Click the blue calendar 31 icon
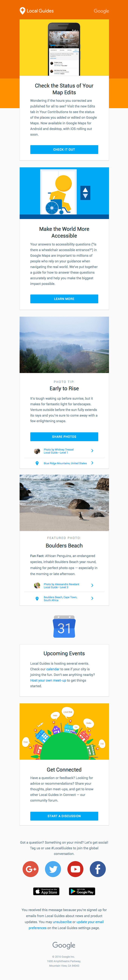This screenshot has height=980, width=128. tap(64, 627)
